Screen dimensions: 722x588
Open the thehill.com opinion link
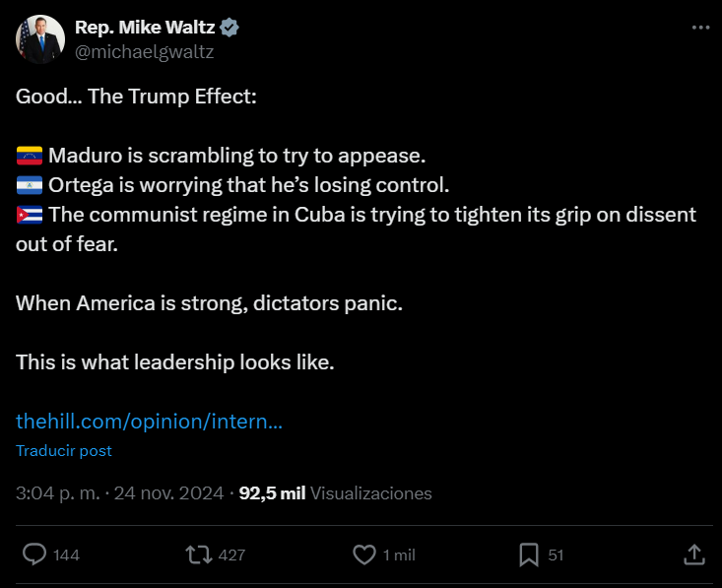tap(150, 422)
